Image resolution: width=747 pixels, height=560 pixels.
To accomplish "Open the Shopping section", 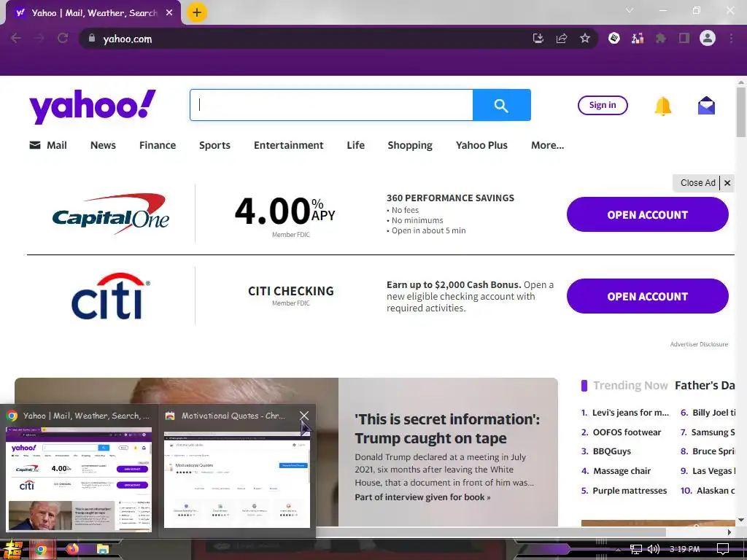I will tap(410, 145).
